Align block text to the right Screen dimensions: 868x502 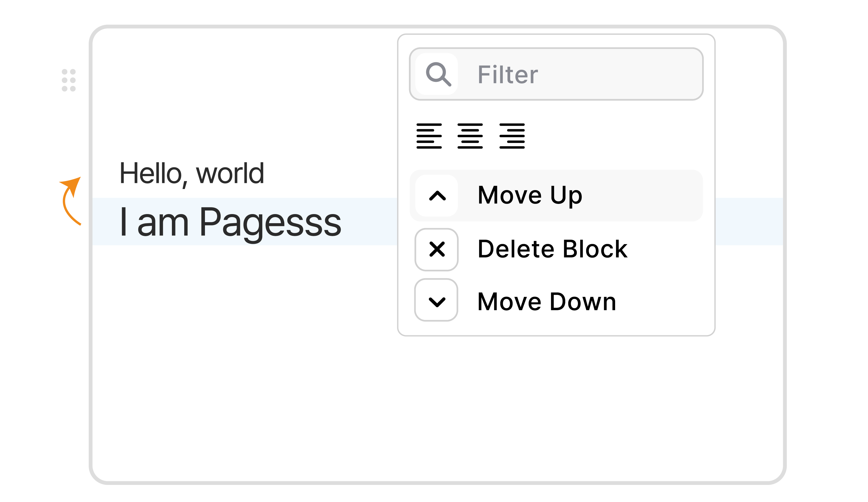click(512, 136)
